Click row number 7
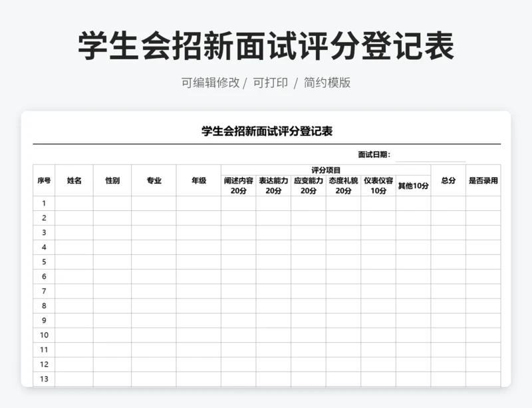Image resolution: width=532 pixels, height=408 pixels. pos(44,291)
